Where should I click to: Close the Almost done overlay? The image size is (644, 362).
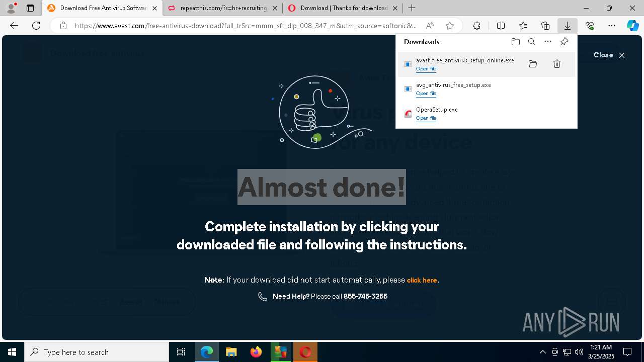(x=609, y=55)
